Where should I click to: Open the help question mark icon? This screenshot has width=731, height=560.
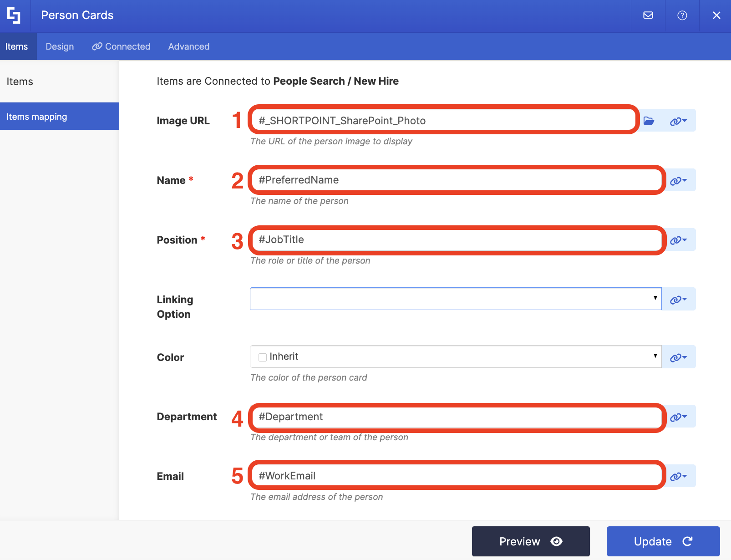click(x=682, y=15)
